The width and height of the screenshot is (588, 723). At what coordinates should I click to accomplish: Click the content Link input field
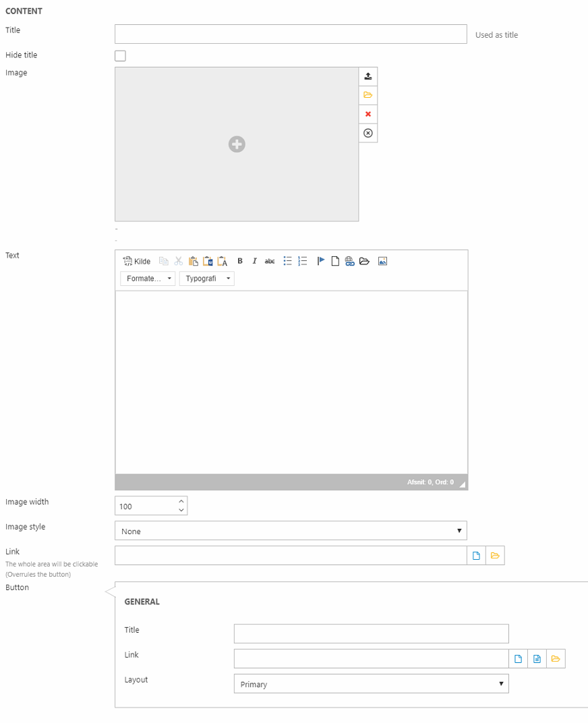point(291,556)
